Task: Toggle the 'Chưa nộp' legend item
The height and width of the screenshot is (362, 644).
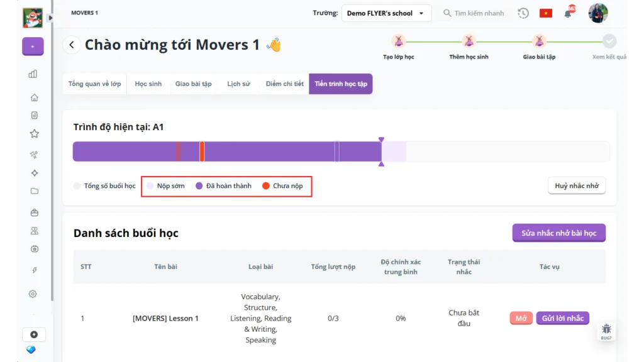Action: 282,186
